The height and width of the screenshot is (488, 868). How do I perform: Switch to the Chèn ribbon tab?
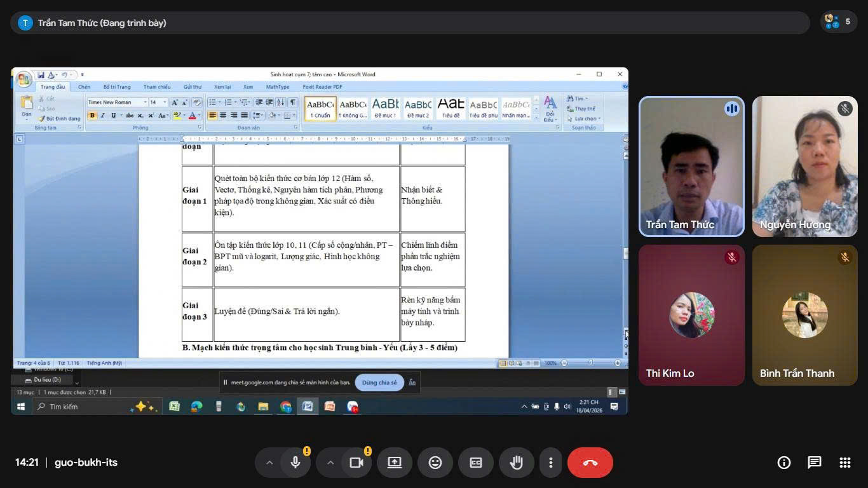84,87
